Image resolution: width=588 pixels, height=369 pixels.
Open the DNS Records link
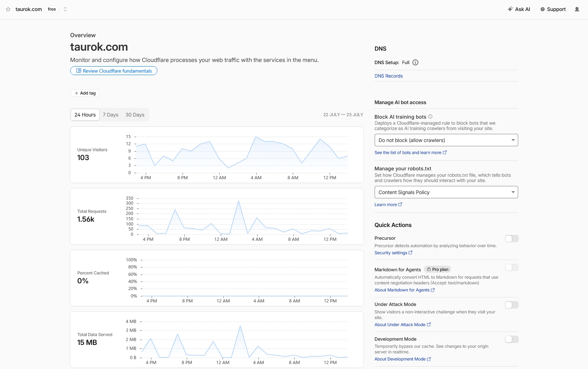388,76
